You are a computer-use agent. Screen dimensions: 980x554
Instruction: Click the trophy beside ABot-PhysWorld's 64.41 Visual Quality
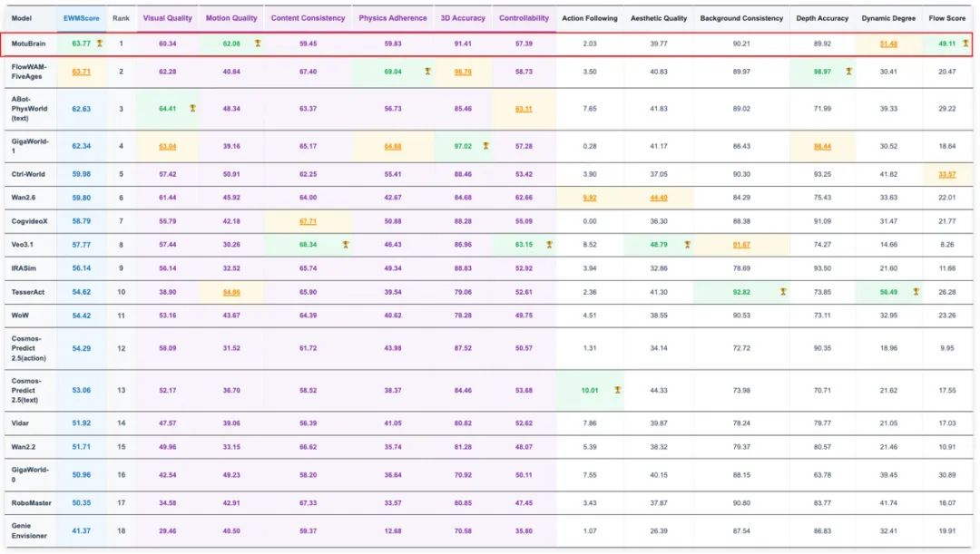click(192, 109)
